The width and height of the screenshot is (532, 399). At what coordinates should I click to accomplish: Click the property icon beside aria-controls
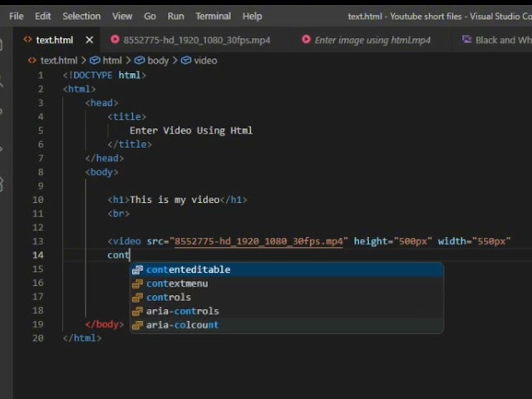(137, 312)
